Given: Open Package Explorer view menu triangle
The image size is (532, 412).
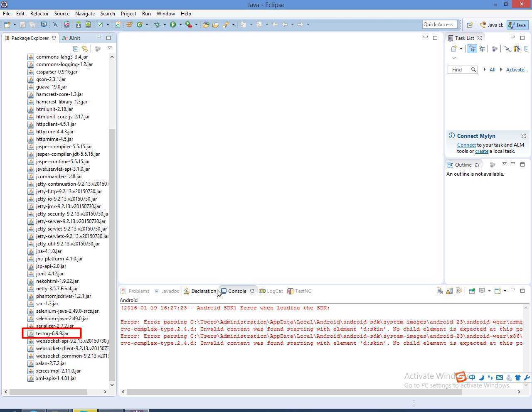Looking at the screenshot, I should pos(110,48).
